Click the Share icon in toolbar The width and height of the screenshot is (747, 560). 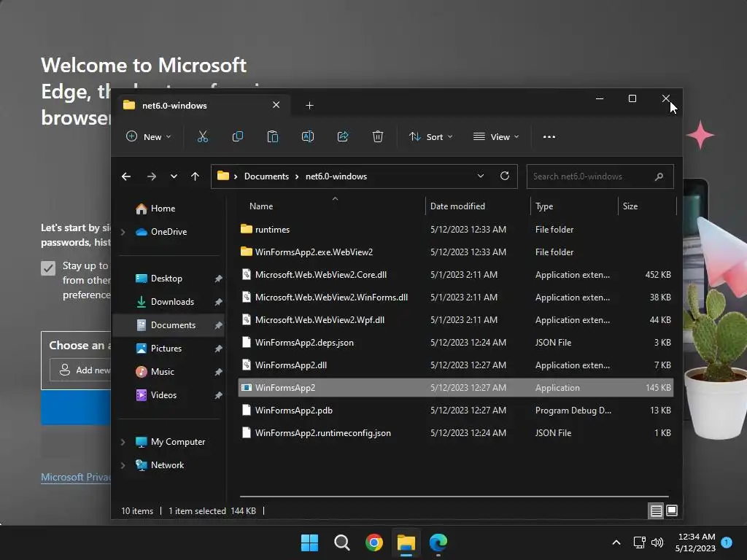pos(343,136)
